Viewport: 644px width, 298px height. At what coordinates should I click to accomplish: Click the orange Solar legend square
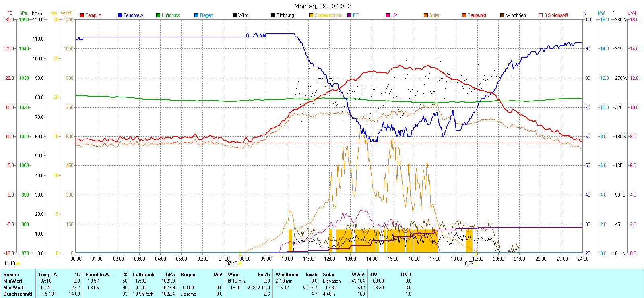426,15
